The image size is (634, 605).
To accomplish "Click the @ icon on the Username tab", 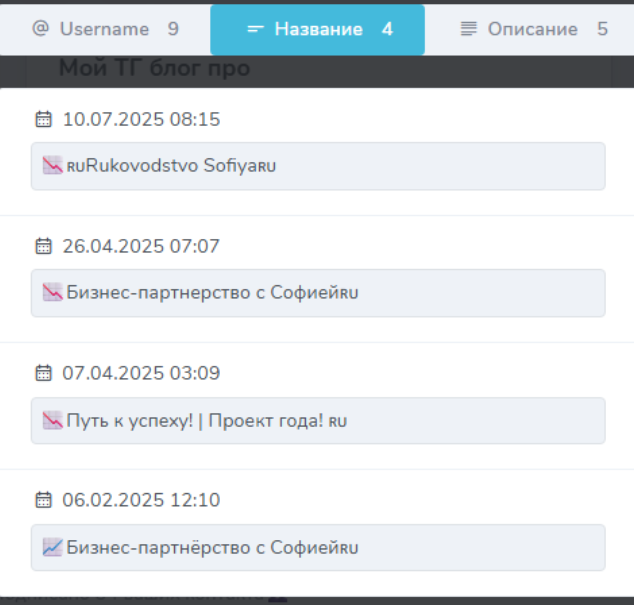I will 40,29.
